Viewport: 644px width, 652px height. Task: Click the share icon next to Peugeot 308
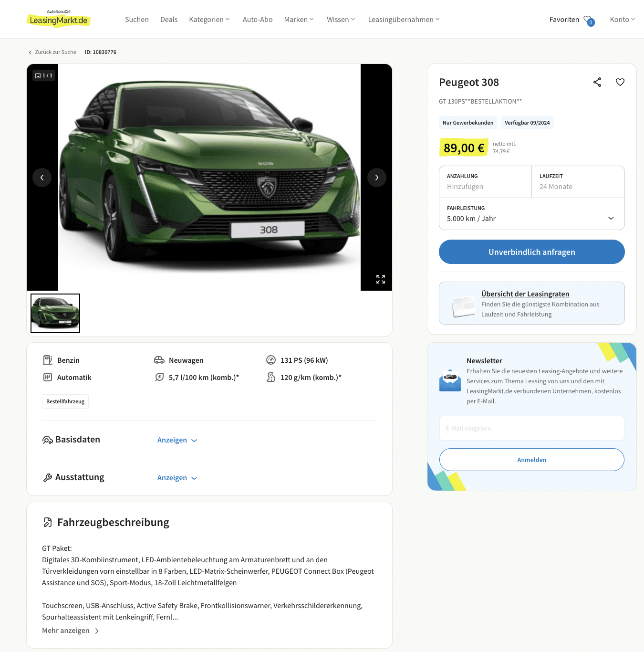pyautogui.click(x=597, y=82)
